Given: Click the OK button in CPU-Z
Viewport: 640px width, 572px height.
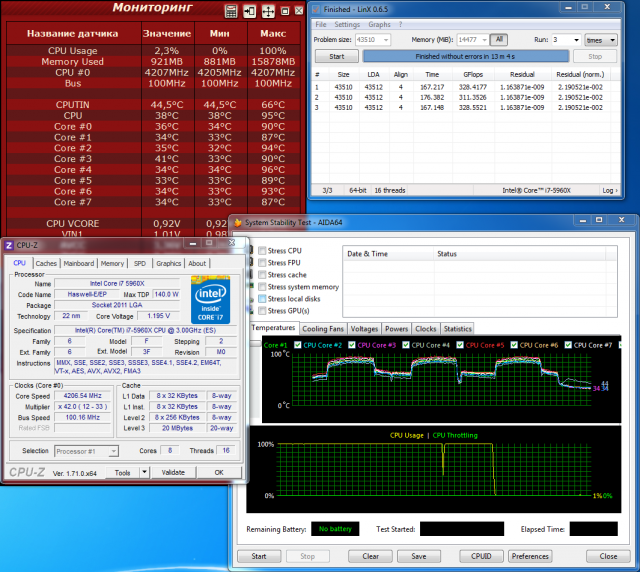Looking at the screenshot, I should click(219, 472).
